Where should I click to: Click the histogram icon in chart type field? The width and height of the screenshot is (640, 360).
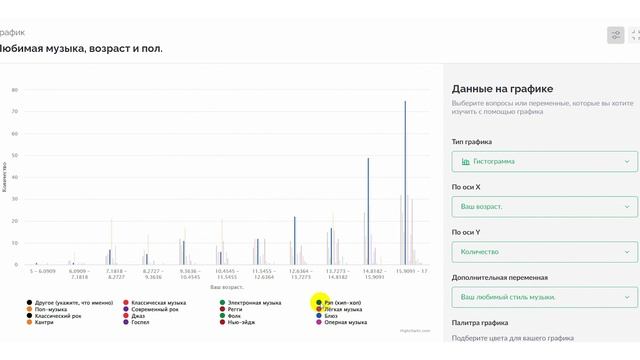465,162
